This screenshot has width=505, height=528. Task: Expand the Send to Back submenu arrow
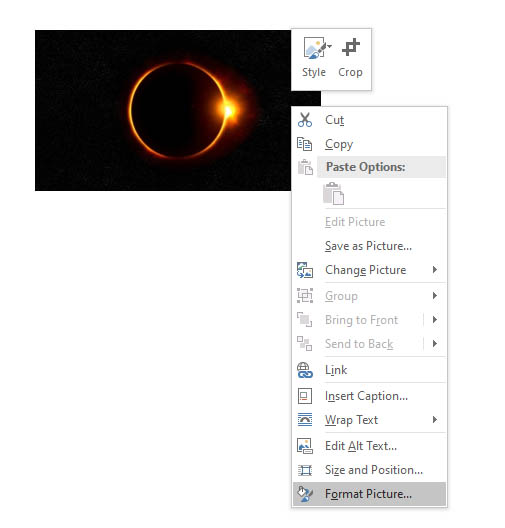point(435,343)
